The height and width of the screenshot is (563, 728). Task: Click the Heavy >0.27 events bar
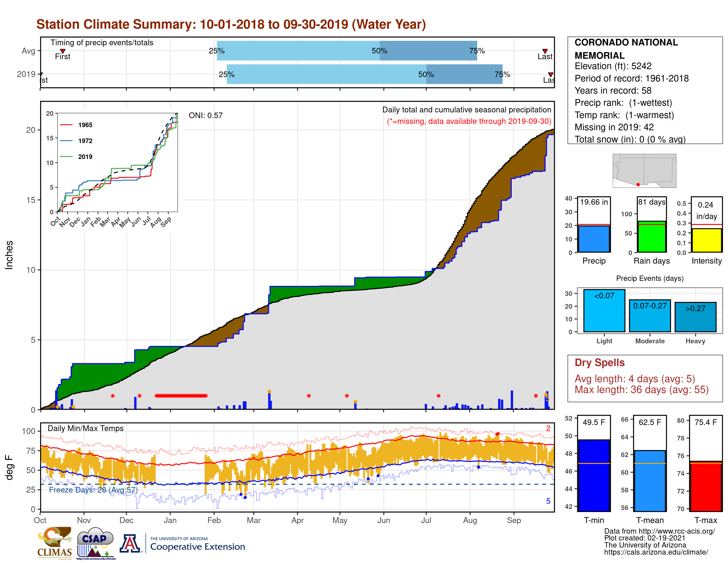pyautogui.click(x=695, y=317)
